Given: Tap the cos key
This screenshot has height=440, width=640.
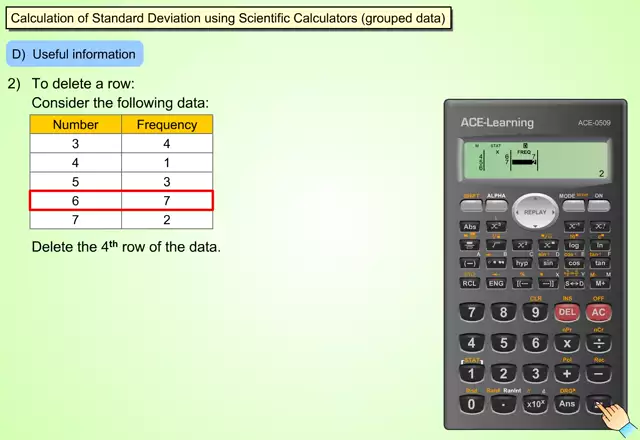Looking at the screenshot, I should 574,263.
